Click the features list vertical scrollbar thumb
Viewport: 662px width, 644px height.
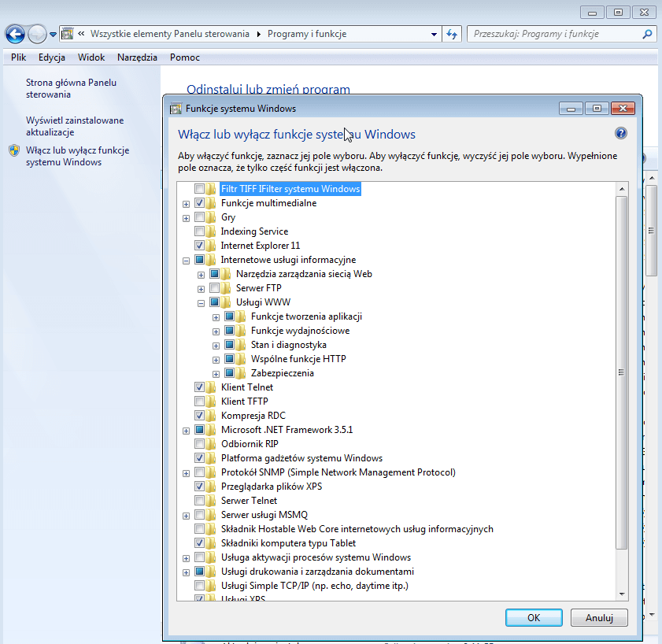622,372
